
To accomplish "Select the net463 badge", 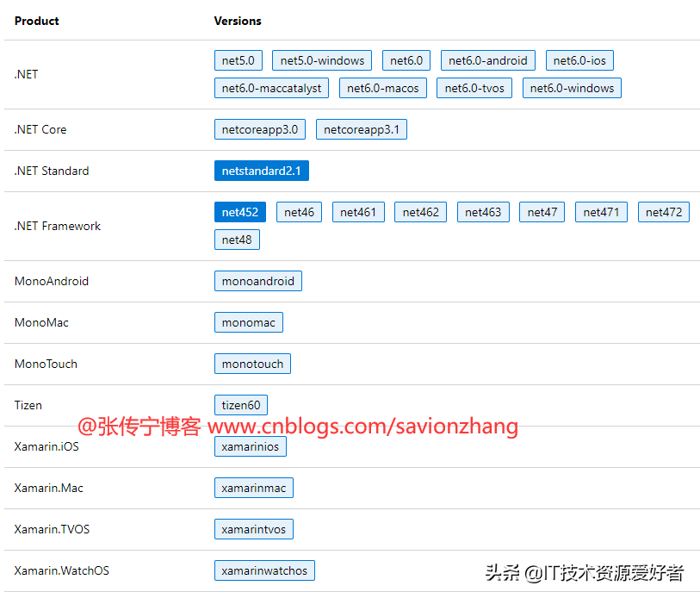I will [483, 212].
